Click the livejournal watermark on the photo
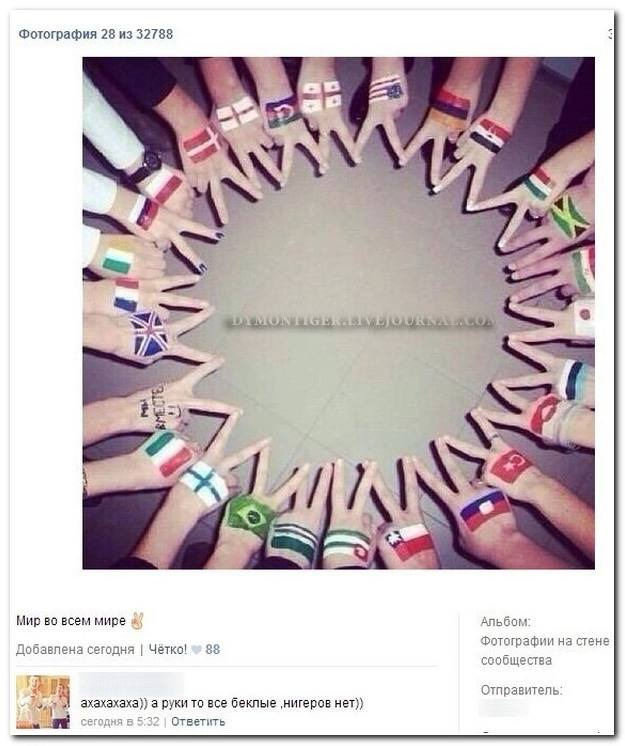The image size is (625, 746). click(x=361, y=321)
